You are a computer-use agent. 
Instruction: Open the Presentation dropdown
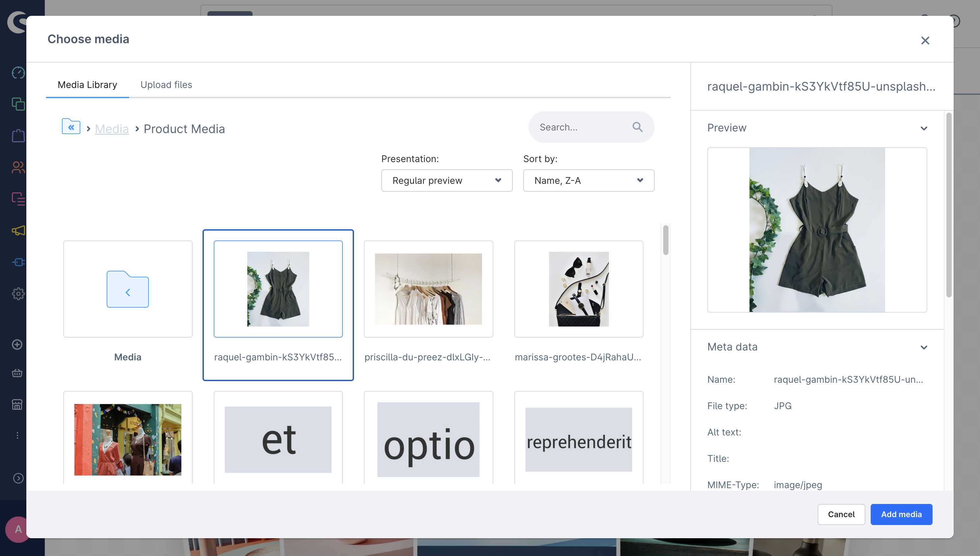point(446,181)
